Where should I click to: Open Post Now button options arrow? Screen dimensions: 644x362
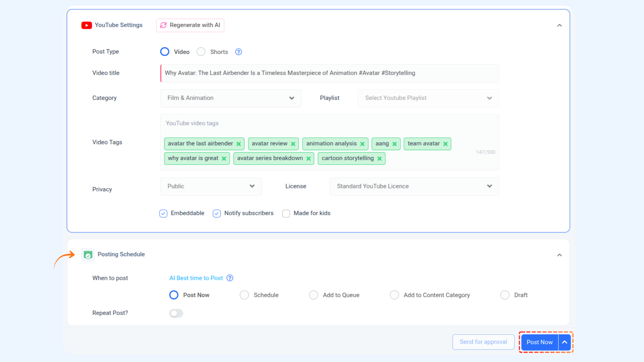tap(565, 342)
